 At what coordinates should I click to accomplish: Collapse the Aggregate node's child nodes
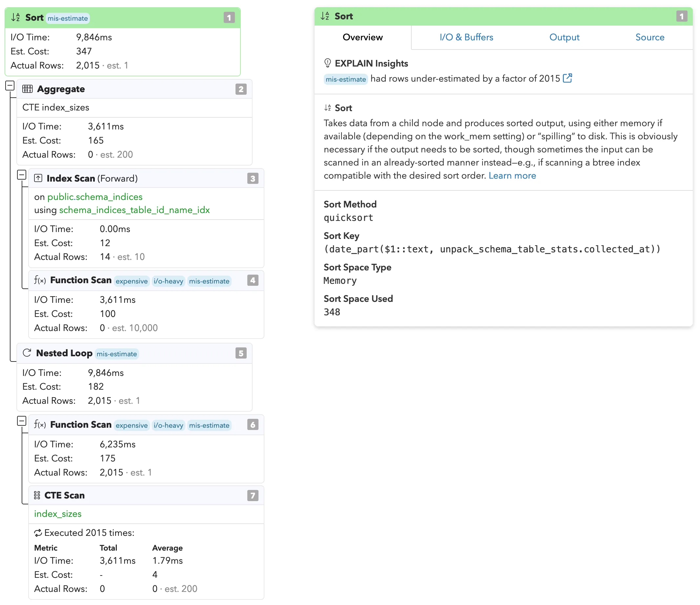(x=22, y=175)
